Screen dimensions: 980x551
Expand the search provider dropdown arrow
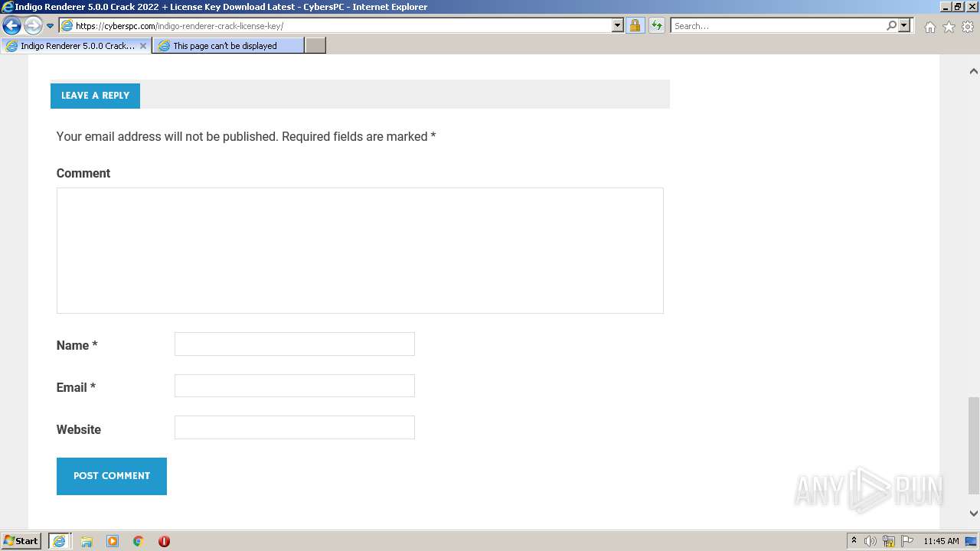click(904, 26)
